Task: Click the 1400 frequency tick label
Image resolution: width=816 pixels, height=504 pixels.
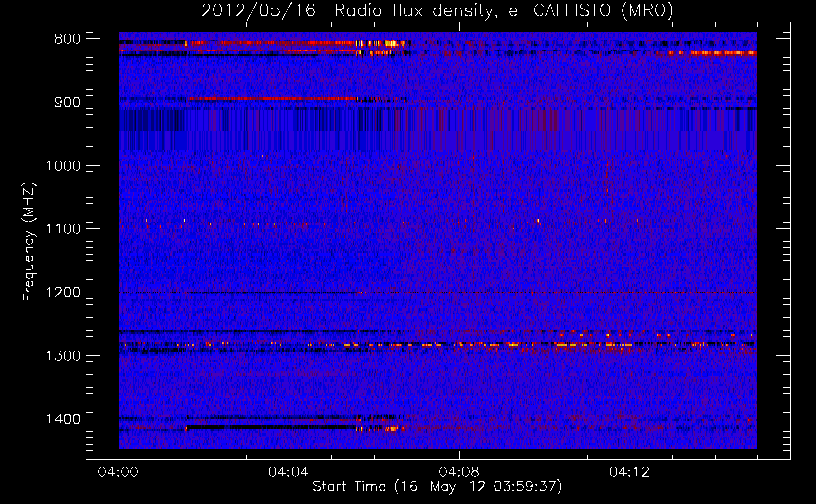Action: (63, 419)
